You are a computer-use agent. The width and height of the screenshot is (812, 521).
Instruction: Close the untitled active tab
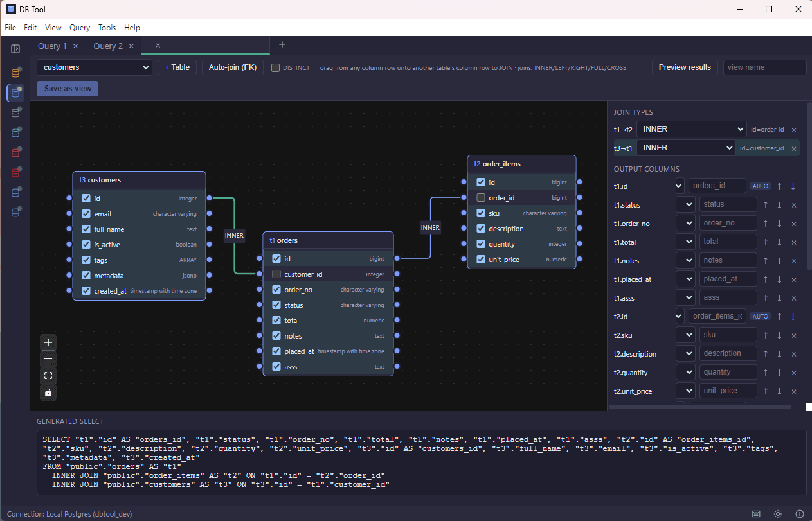pyautogui.click(x=158, y=46)
